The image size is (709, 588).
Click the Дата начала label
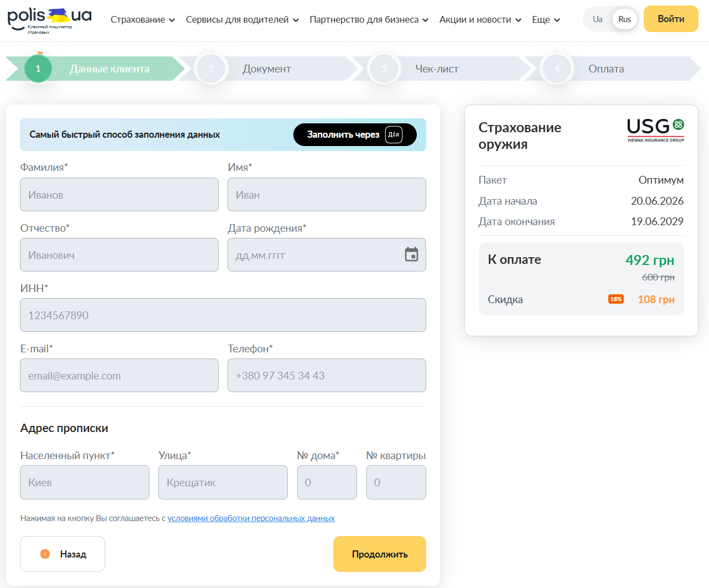tap(508, 201)
